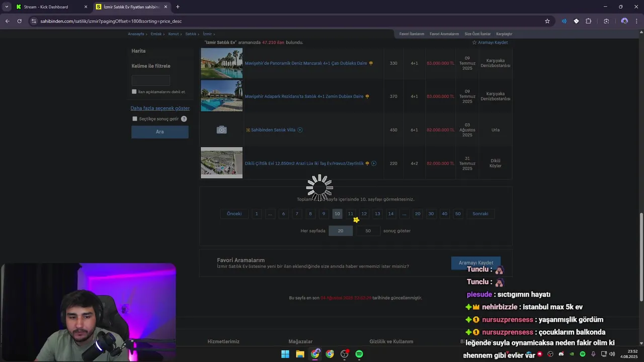644x362 pixels.
Task: Click the page vertical scrollbar thumb
Action: [x=641, y=257]
